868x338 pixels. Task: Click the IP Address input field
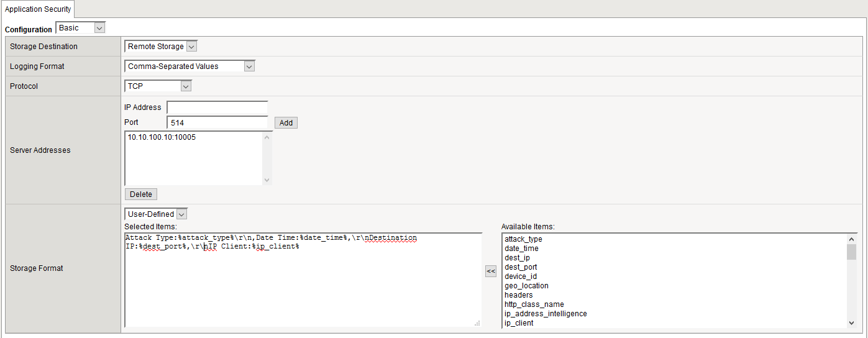pyautogui.click(x=217, y=107)
